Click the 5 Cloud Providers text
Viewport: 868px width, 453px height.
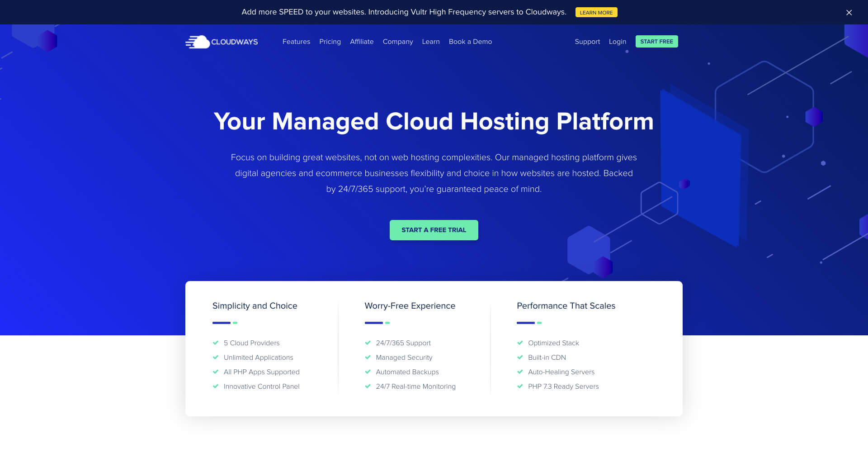tap(252, 343)
